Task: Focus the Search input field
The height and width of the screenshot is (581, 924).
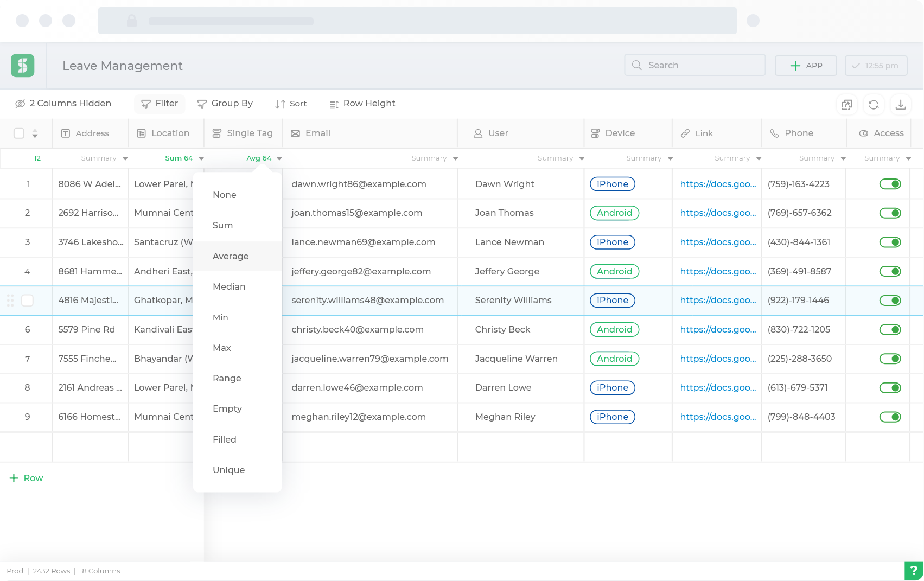Action: pyautogui.click(x=695, y=65)
